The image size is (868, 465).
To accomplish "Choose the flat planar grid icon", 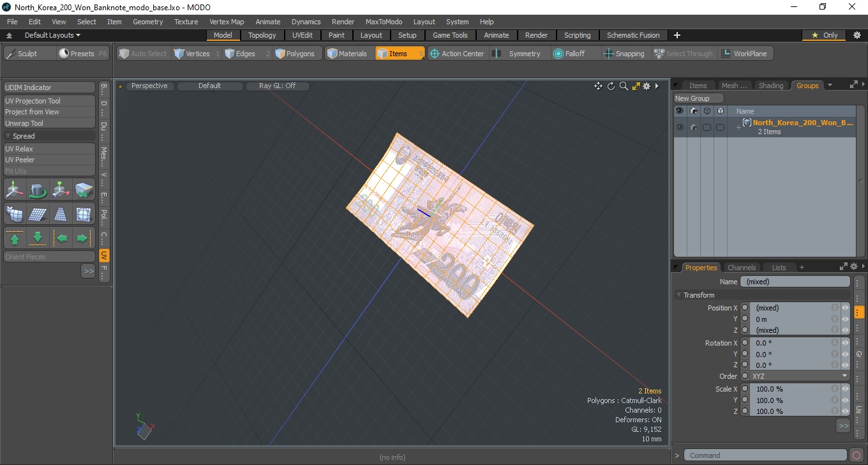I will coord(38,214).
